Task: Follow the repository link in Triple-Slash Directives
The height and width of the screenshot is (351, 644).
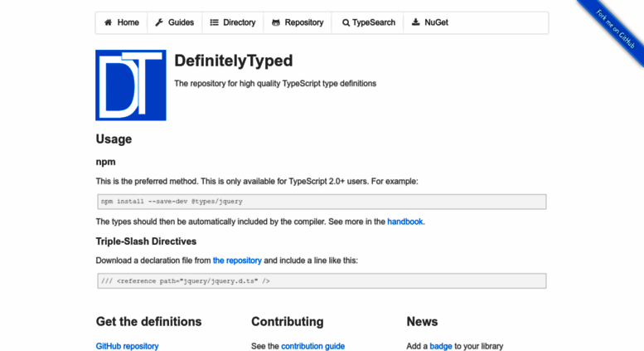Action: click(x=237, y=261)
